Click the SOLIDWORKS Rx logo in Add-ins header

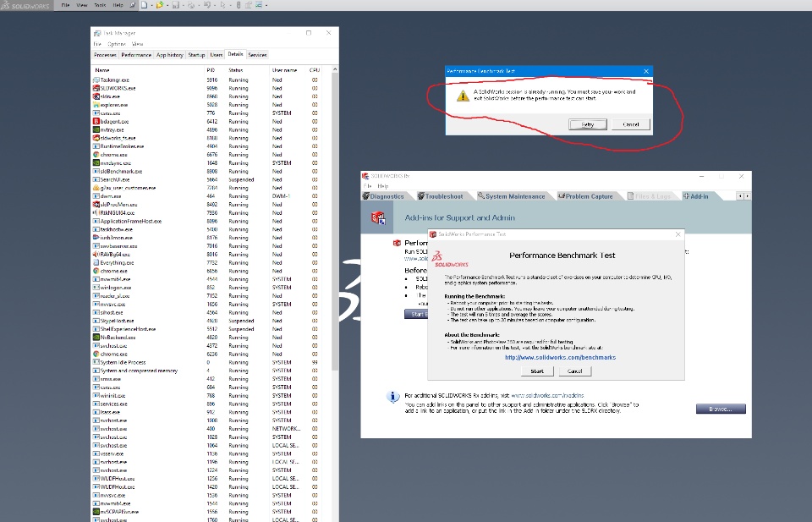click(379, 217)
